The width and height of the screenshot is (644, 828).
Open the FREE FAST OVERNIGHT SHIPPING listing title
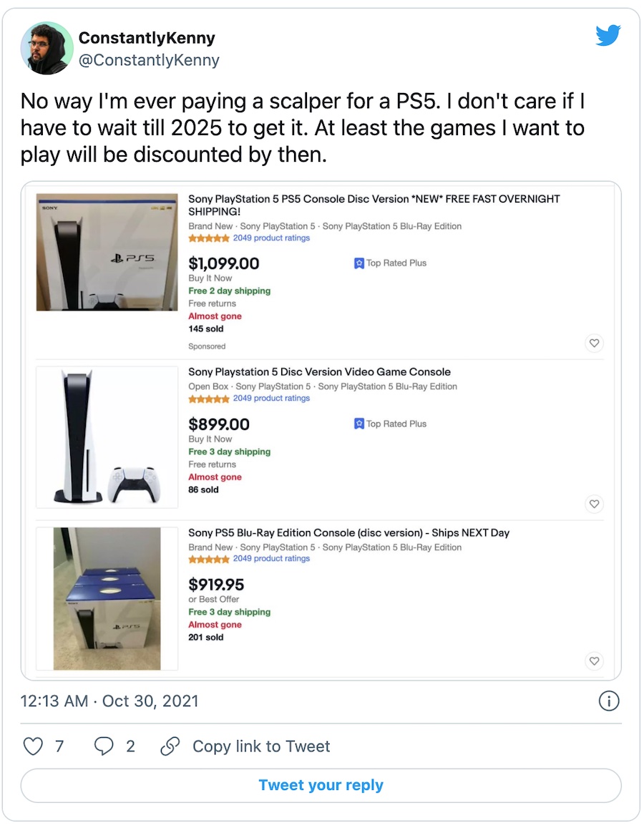tap(374, 205)
